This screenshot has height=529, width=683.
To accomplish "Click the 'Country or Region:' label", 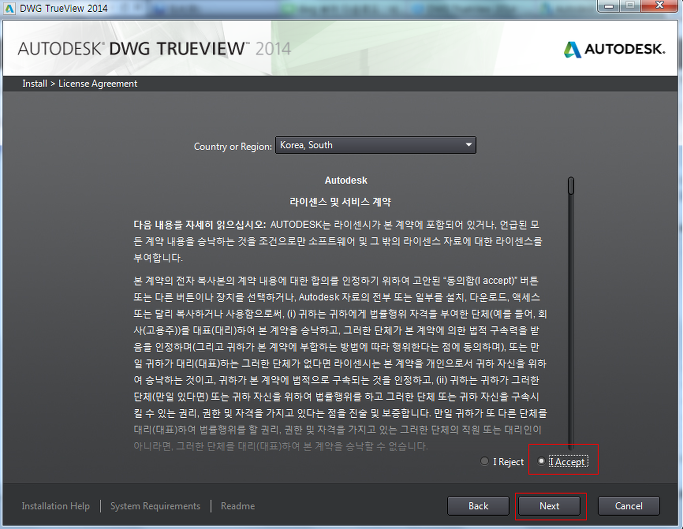I will [233, 146].
